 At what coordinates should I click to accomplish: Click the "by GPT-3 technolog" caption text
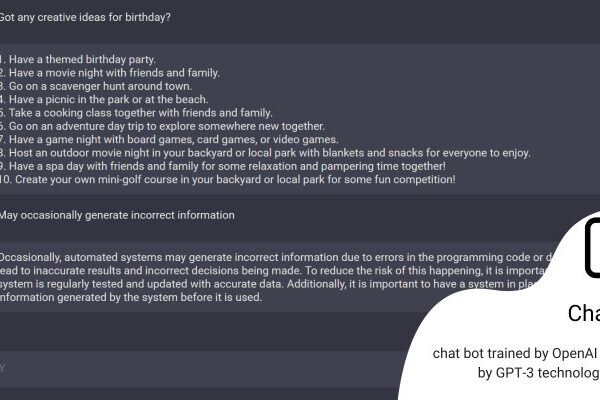538,373
